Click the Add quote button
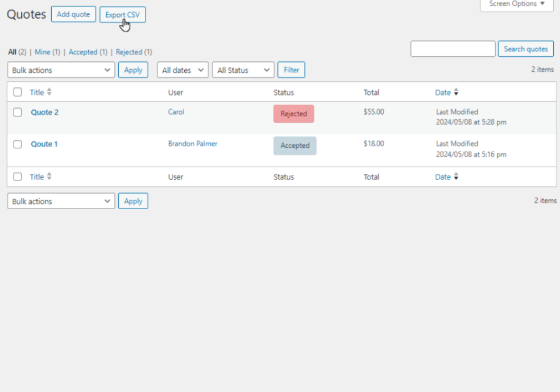Viewport: 560px width, 392px height. pyautogui.click(x=73, y=15)
